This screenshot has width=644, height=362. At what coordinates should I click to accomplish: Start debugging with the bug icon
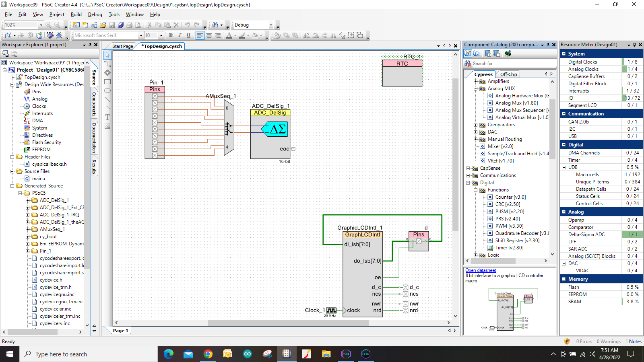59,35
